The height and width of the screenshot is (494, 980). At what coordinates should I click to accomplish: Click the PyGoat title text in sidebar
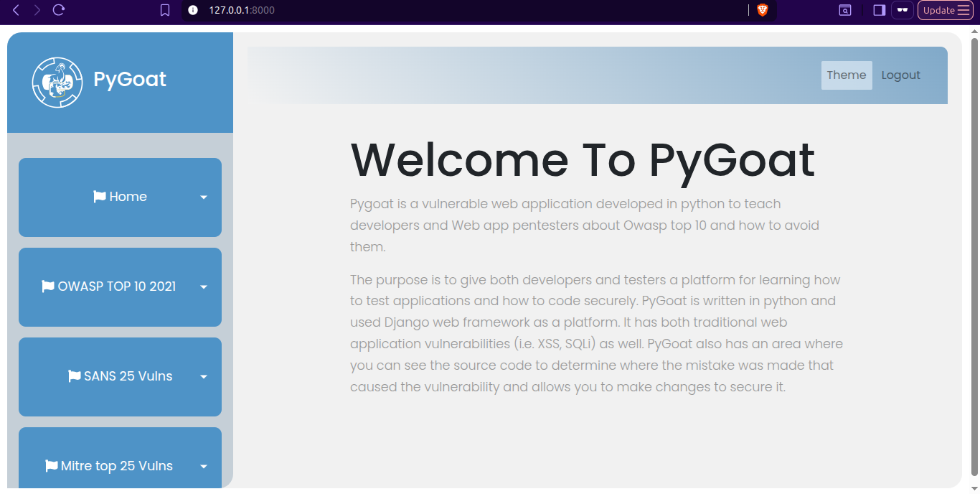130,80
